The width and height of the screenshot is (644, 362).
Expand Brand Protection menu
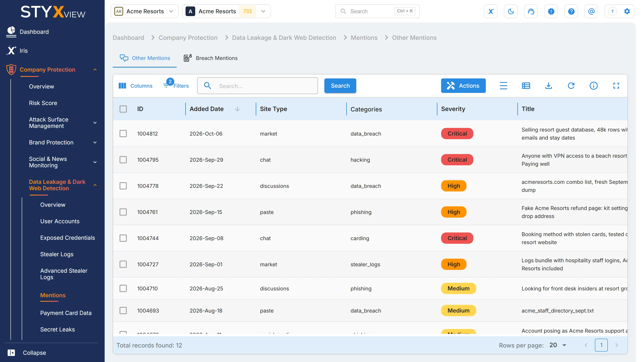click(x=63, y=142)
